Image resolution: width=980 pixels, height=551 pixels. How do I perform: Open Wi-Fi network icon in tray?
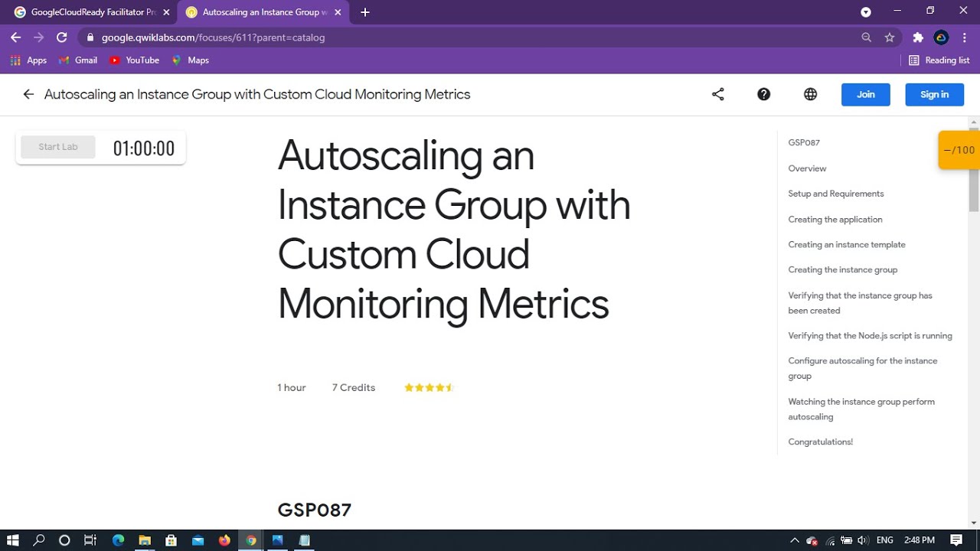click(830, 540)
